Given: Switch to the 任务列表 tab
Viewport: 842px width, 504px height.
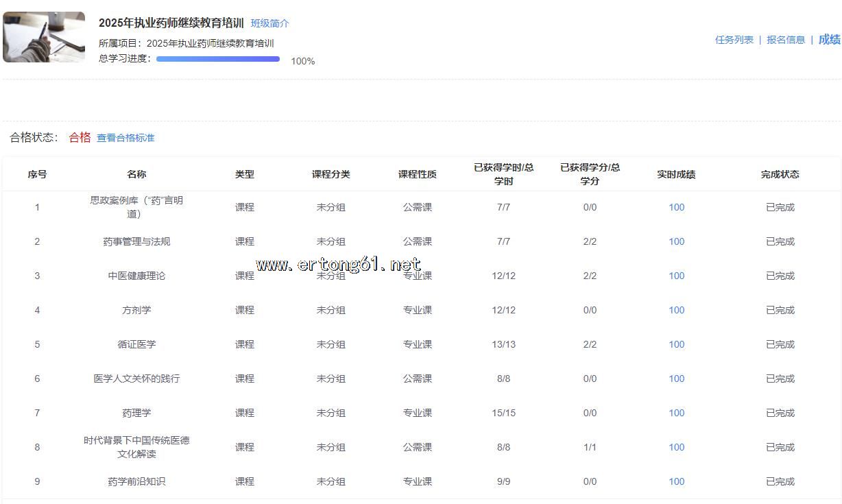Looking at the screenshot, I should (x=734, y=40).
